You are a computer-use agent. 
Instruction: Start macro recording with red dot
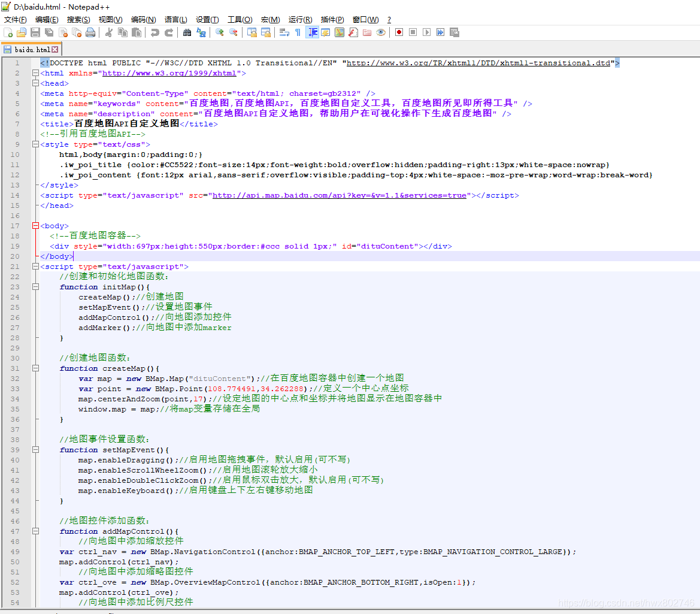coord(399,32)
